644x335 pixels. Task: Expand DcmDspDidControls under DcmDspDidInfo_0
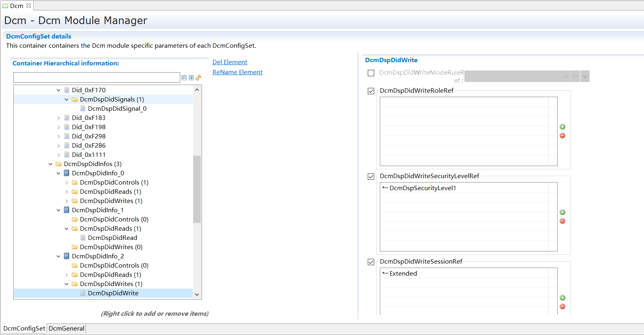click(x=67, y=183)
